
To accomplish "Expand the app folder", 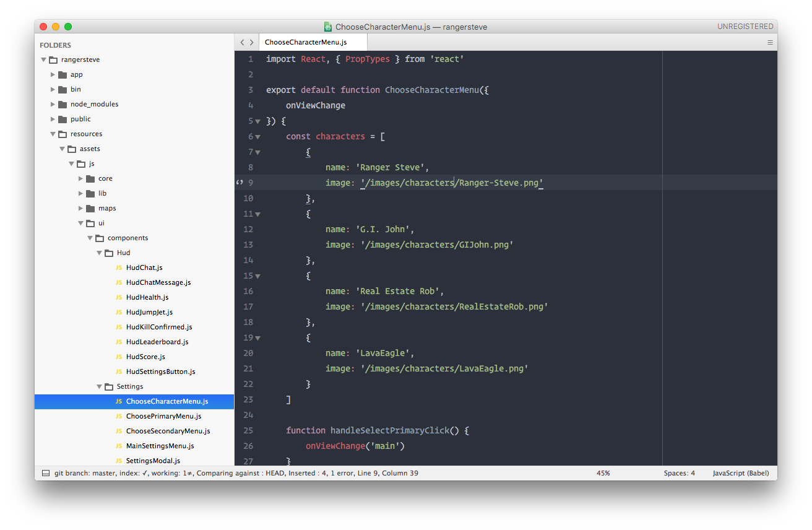I will 53,74.
